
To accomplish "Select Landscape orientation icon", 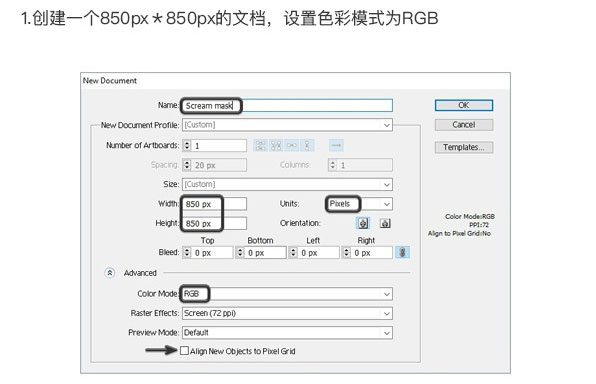I will [x=385, y=223].
